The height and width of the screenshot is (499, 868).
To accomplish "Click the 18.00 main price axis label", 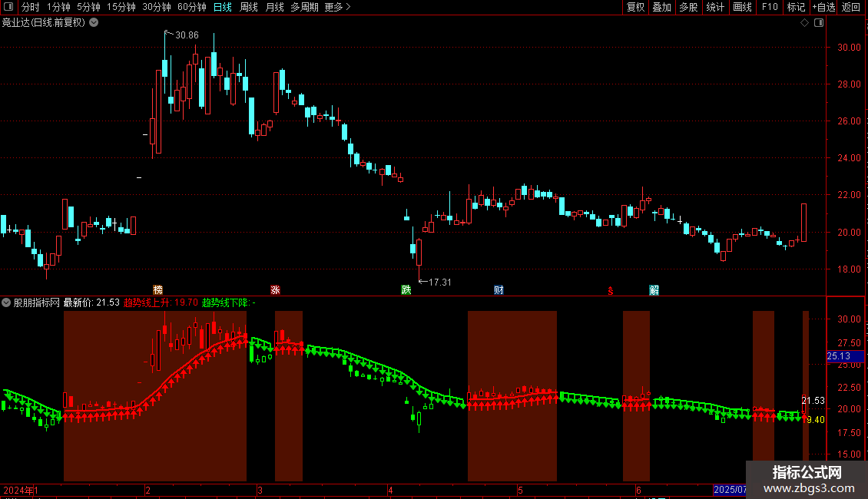I will pyautogui.click(x=849, y=269).
